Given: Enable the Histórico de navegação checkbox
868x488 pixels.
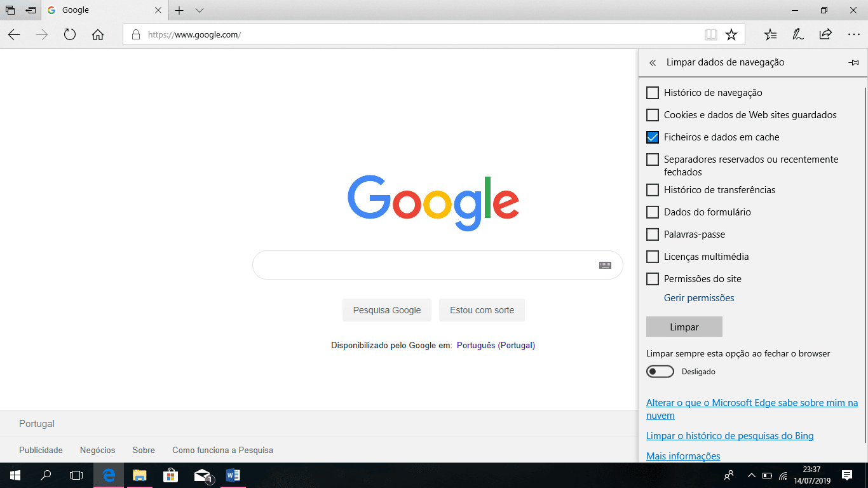Looking at the screenshot, I should coord(652,92).
